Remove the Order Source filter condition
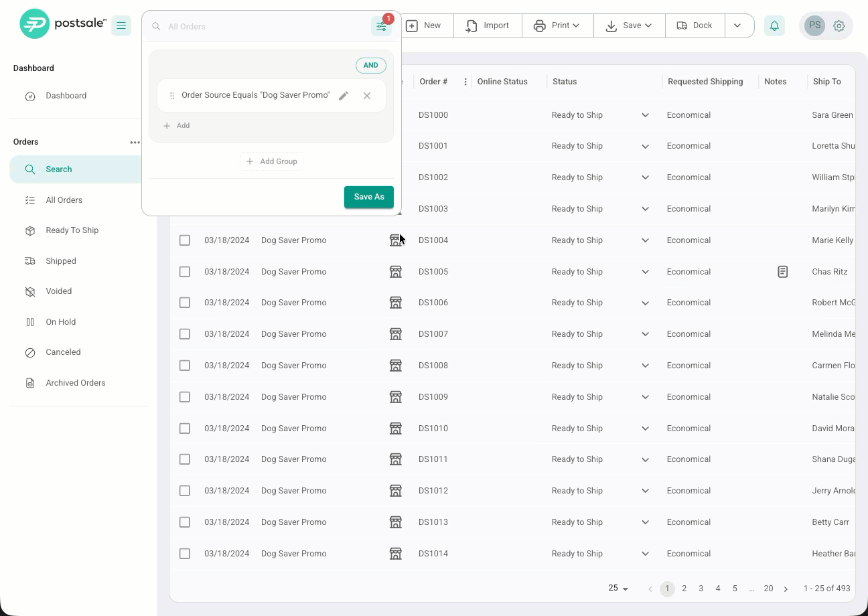Screen dimensions: 868x616 (367, 96)
